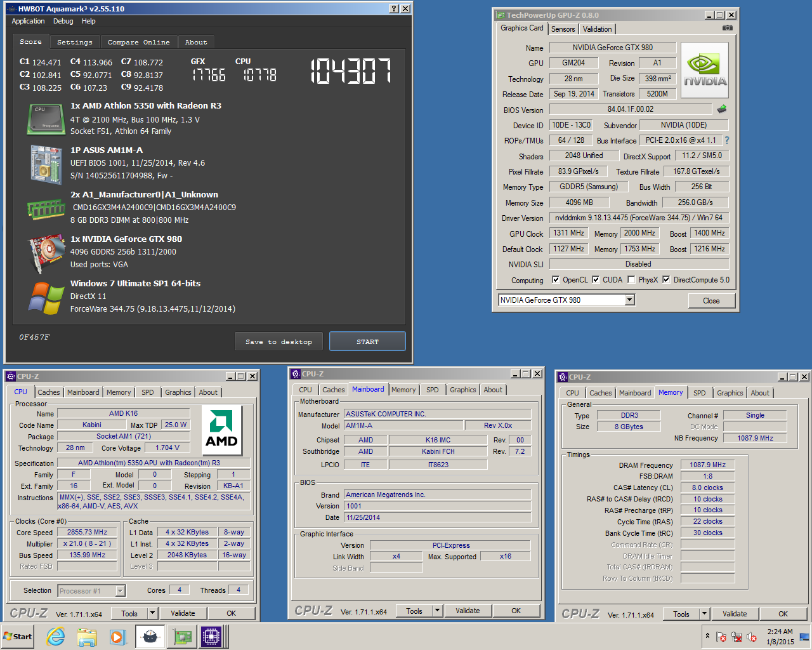Click the network status tray icon
This screenshot has height=650, width=812.
737,637
